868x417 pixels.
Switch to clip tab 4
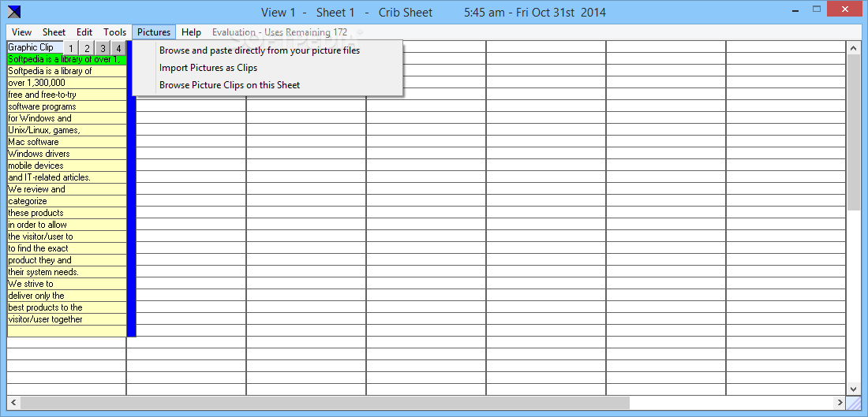pos(118,48)
